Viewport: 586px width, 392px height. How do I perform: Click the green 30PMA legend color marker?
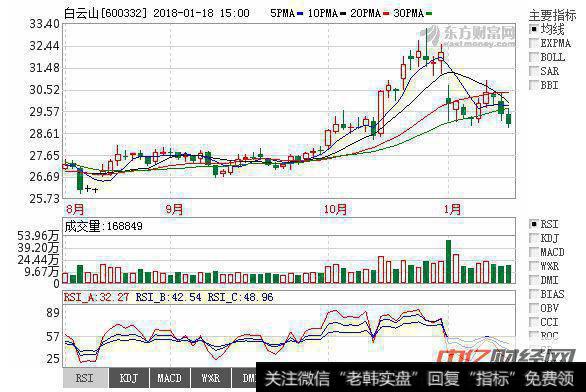(x=429, y=13)
